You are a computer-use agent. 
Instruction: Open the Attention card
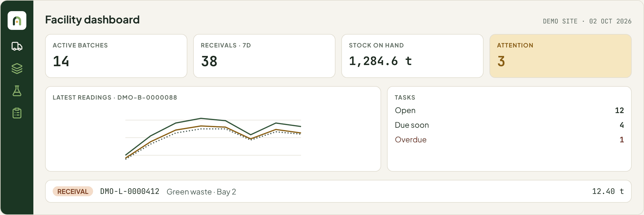pyautogui.click(x=561, y=56)
